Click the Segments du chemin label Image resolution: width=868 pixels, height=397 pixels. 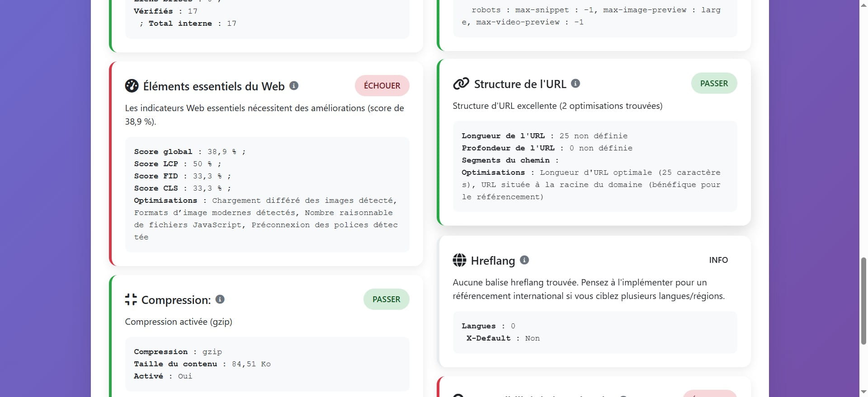(x=510, y=160)
